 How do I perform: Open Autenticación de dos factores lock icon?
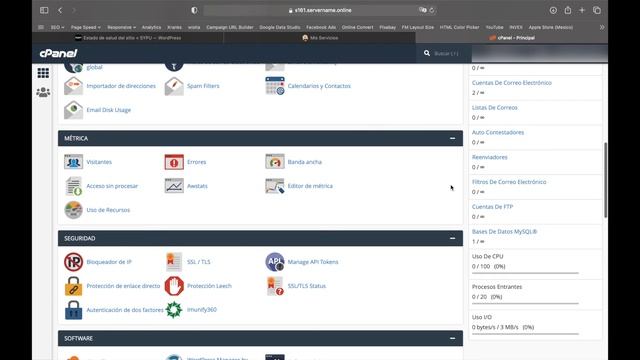tap(73, 310)
